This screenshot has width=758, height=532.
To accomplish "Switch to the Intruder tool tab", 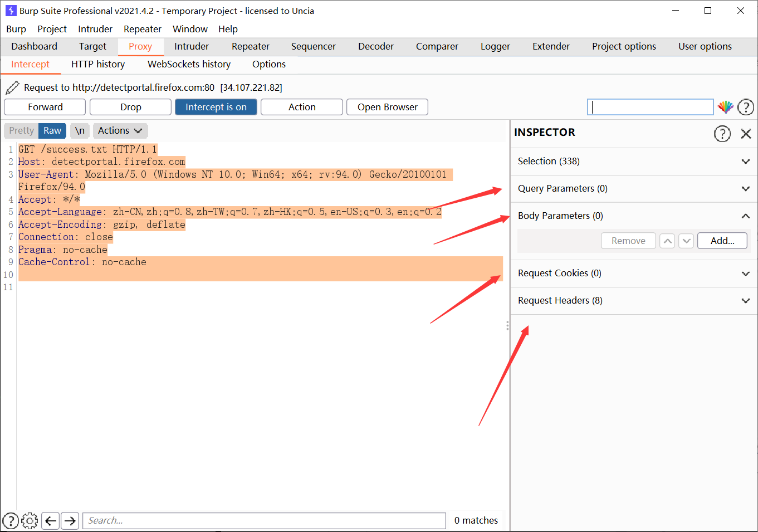I will click(x=192, y=46).
